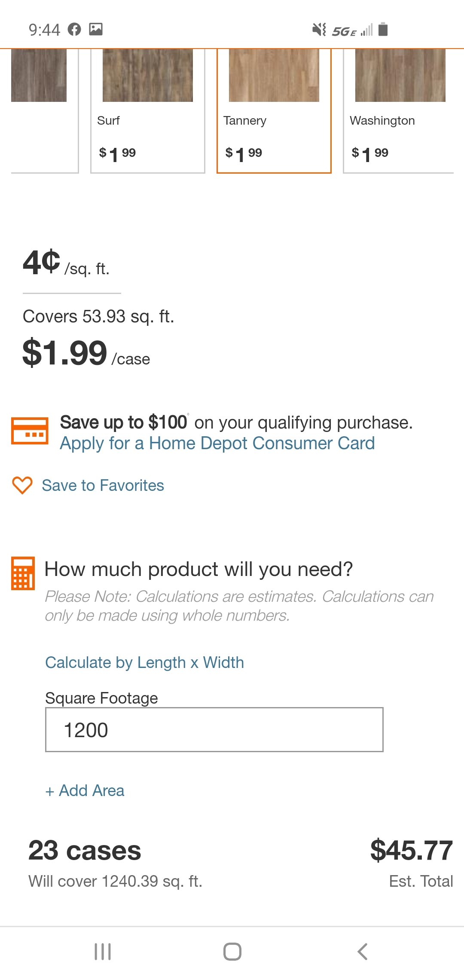This screenshot has width=464, height=980.
Task: Open the Facebook notification icon in status bar
Action: [x=74, y=29]
